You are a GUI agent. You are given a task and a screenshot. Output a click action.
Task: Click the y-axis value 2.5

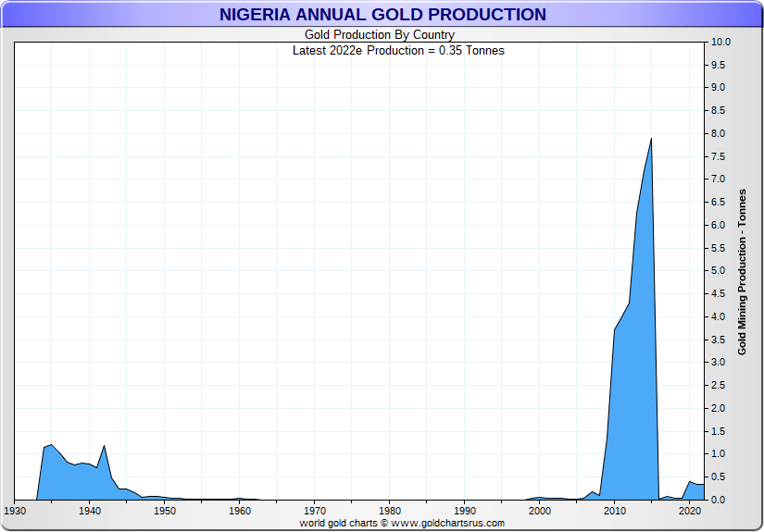click(x=719, y=385)
